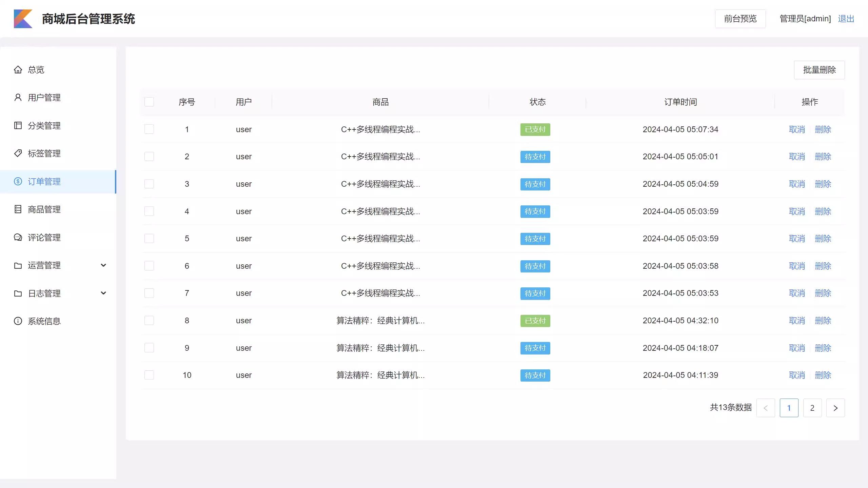Click the K logo in header
868x488 pixels.
23,19
